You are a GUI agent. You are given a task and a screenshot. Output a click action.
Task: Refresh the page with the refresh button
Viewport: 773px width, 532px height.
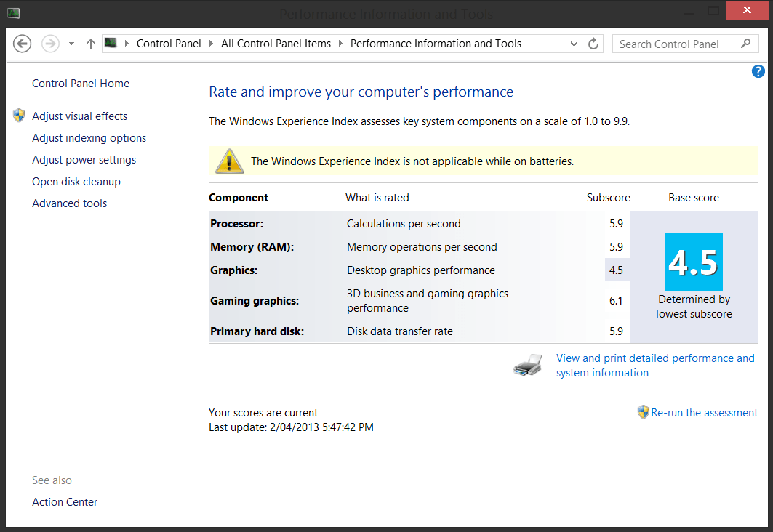[593, 44]
